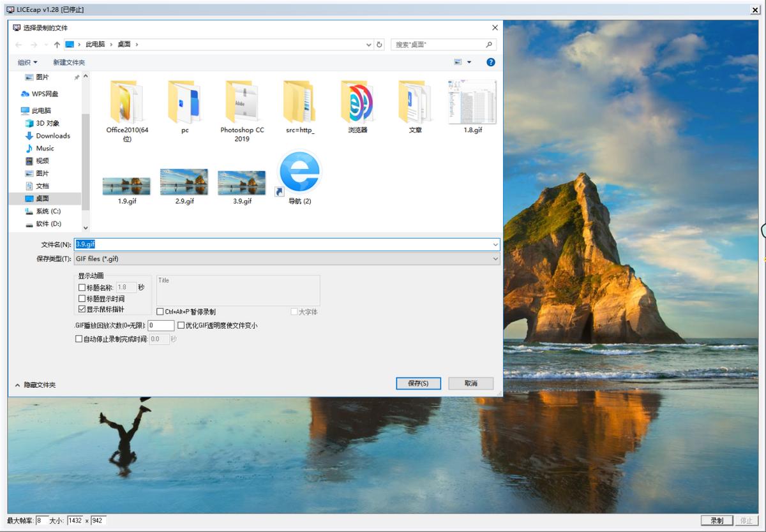Open 软件 (D:) drive
Screen dimensions: 766x532
click(48, 224)
